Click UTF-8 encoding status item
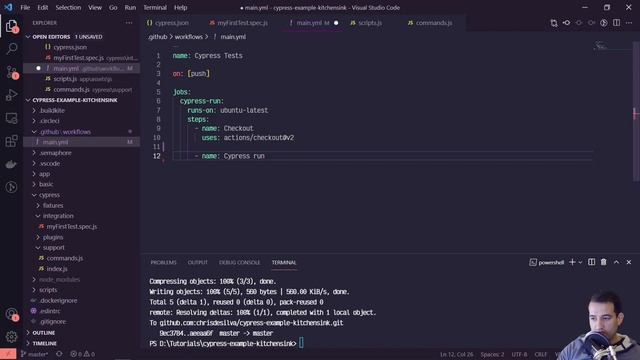 (519, 354)
